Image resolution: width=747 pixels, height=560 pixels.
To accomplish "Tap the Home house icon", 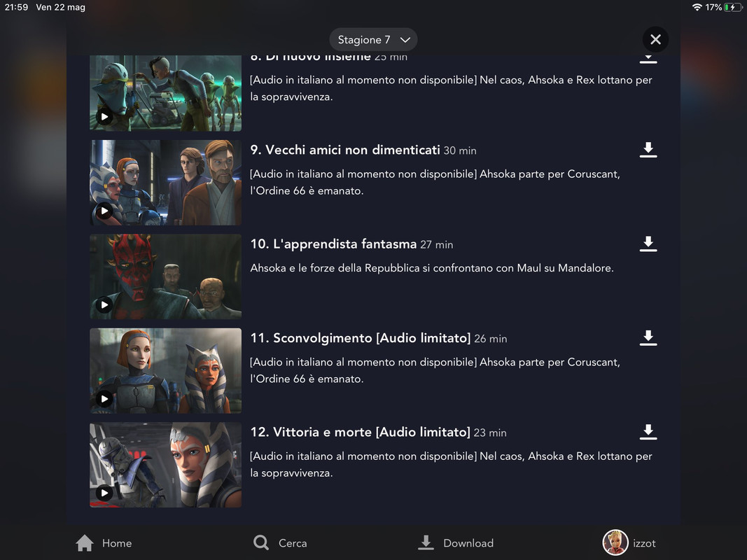I will pos(85,543).
